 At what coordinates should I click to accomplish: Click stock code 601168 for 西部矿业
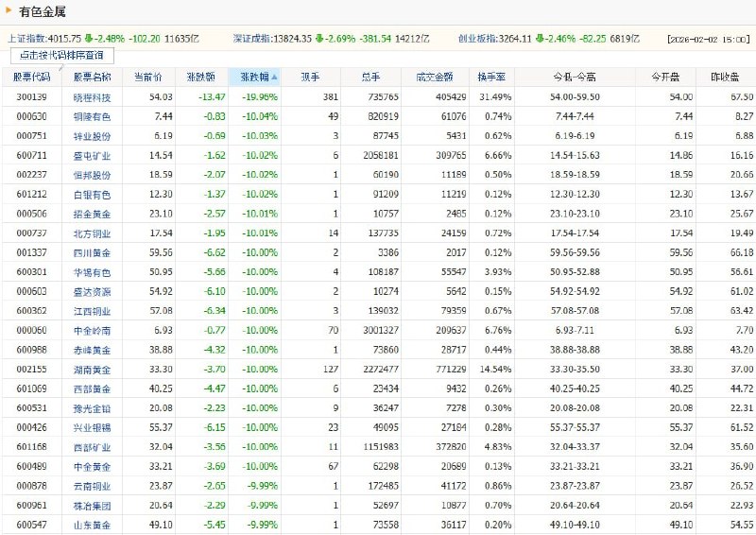(x=31, y=447)
